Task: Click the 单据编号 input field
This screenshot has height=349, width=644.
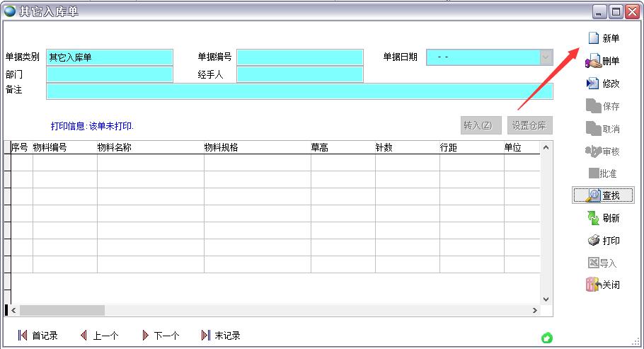Action: tap(299, 57)
